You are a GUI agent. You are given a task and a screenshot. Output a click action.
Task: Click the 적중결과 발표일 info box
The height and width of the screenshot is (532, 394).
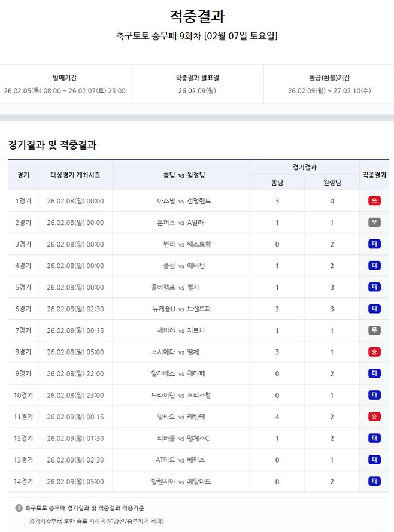point(197,84)
